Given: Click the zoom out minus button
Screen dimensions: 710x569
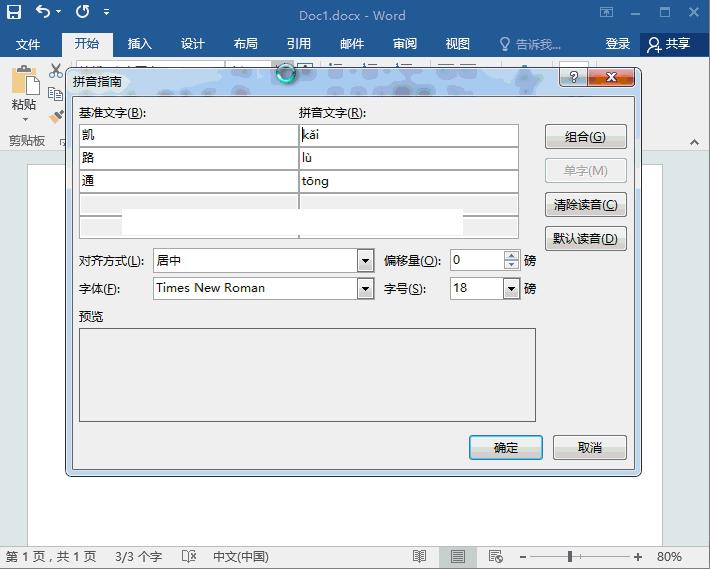Looking at the screenshot, I should (523, 556).
